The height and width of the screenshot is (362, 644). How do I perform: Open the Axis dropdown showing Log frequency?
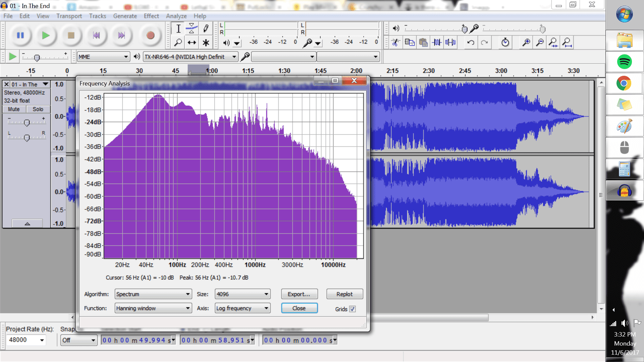(243, 308)
